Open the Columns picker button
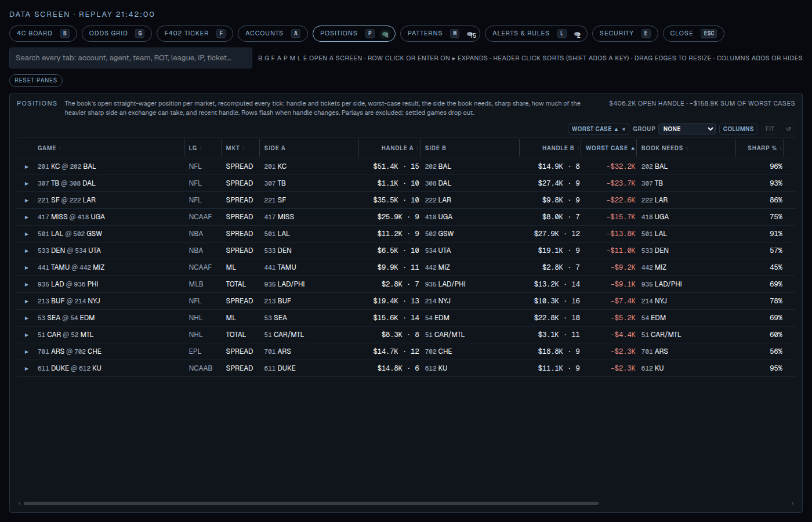Viewport: 812px width, 522px height. [738, 129]
